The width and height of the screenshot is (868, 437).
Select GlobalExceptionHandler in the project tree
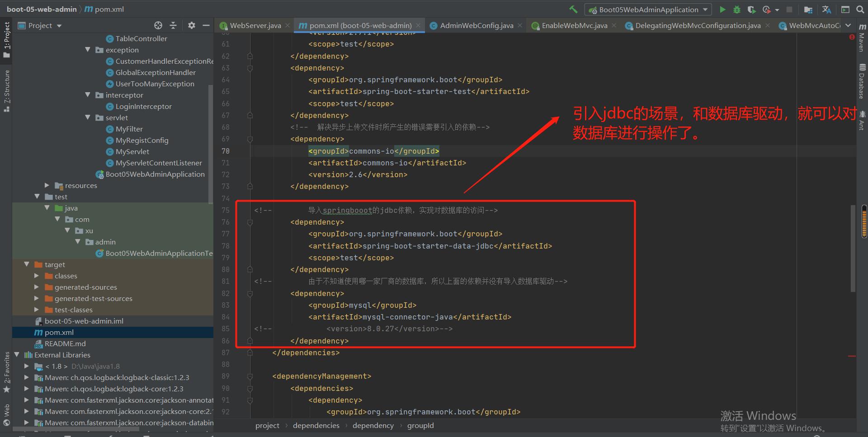156,72
